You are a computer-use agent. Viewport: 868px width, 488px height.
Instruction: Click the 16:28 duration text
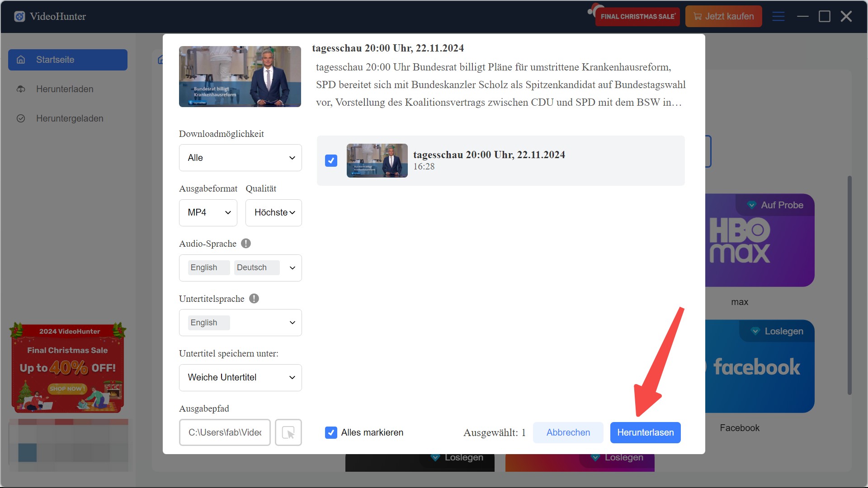[x=424, y=167]
